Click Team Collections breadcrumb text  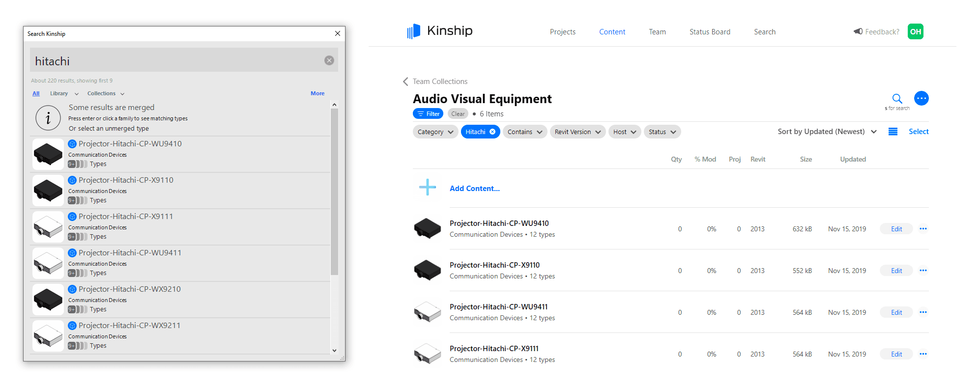click(x=440, y=82)
